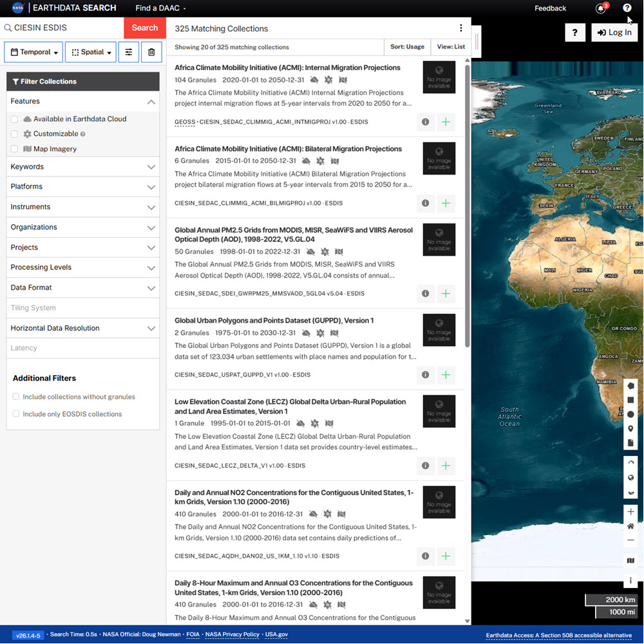Image resolution: width=644 pixels, height=644 pixels.
Task: Check the Customizable feature filter
Action: click(x=14, y=134)
